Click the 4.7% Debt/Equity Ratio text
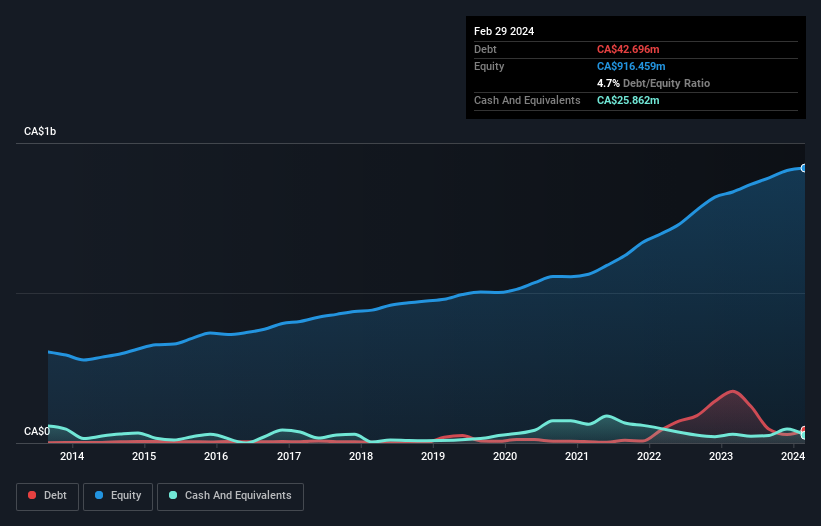The image size is (821, 526). click(653, 83)
